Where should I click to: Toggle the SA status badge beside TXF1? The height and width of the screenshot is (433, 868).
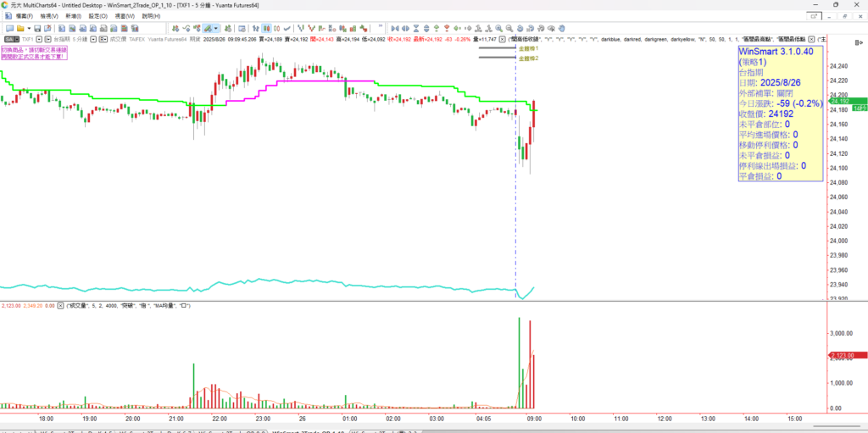10,39
